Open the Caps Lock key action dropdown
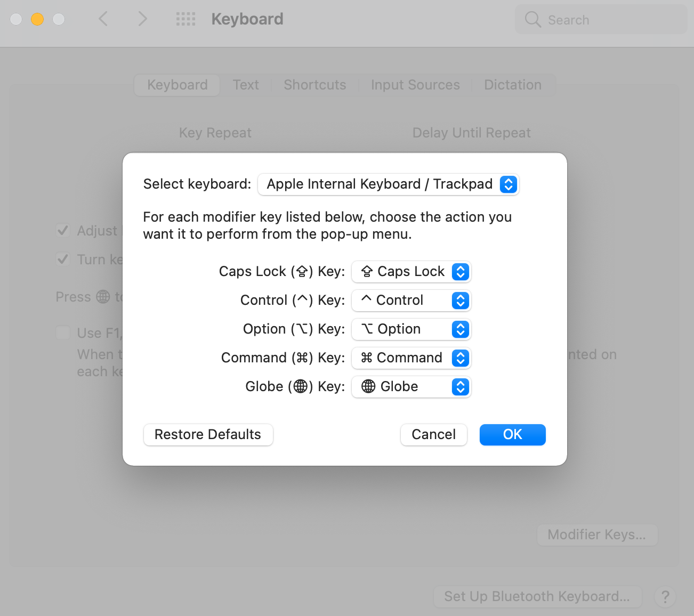Screen dimensions: 694x616 (411, 272)
